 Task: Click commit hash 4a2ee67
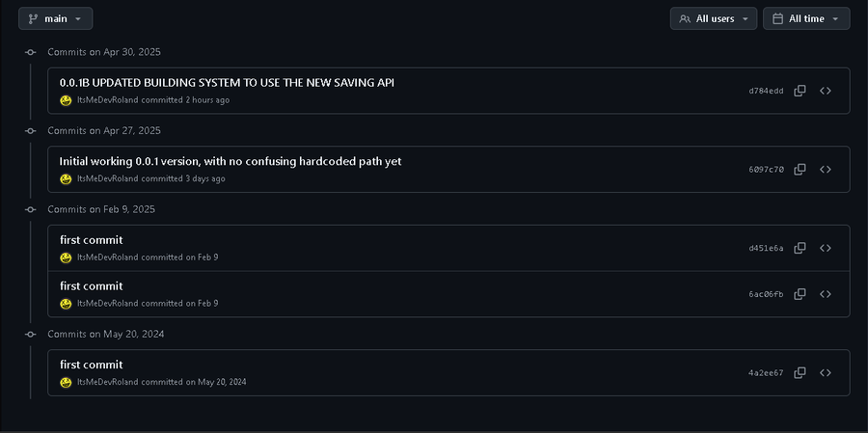click(766, 372)
